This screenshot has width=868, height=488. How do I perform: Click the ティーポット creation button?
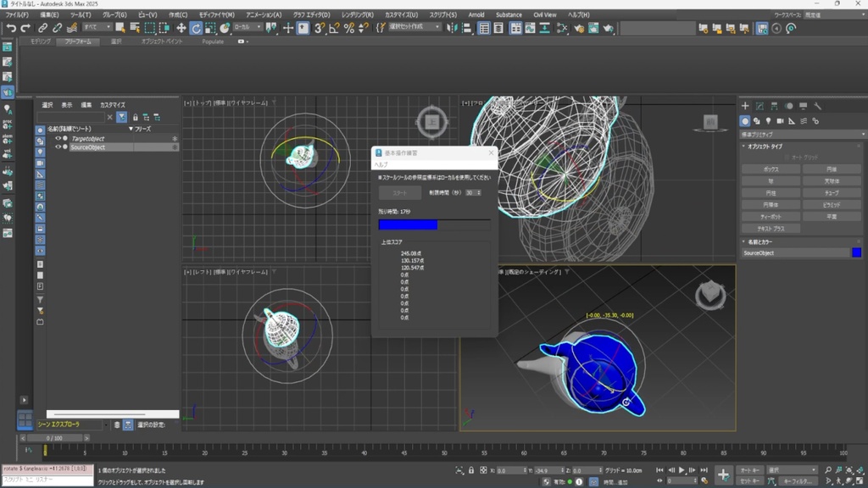[770, 215]
